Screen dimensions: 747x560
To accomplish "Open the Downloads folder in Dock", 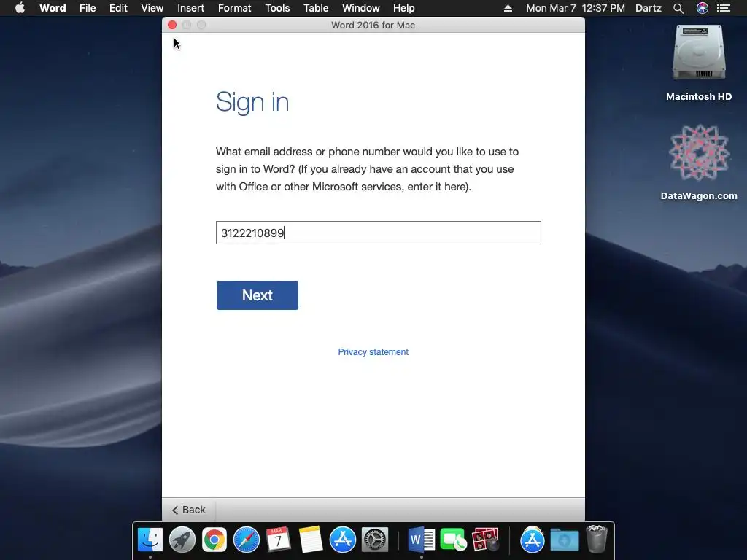I will click(x=565, y=540).
